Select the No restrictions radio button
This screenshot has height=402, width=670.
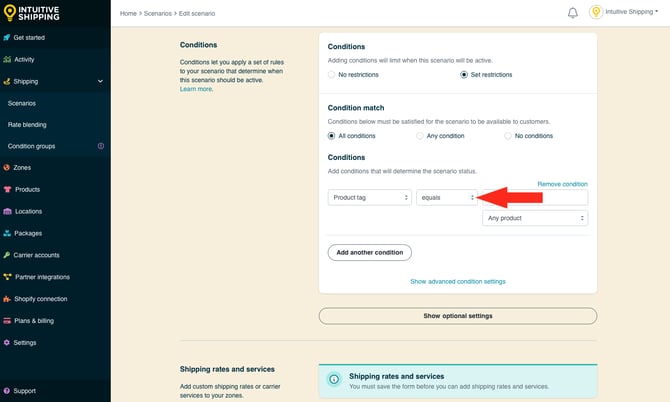point(333,75)
